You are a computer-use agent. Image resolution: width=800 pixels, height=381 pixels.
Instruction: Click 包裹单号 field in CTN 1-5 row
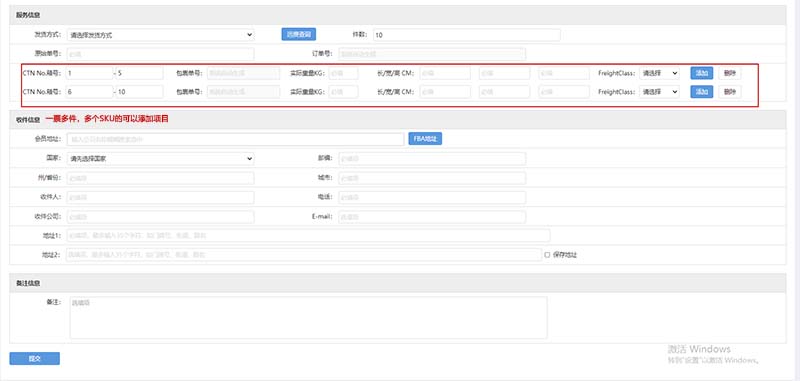(x=243, y=73)
